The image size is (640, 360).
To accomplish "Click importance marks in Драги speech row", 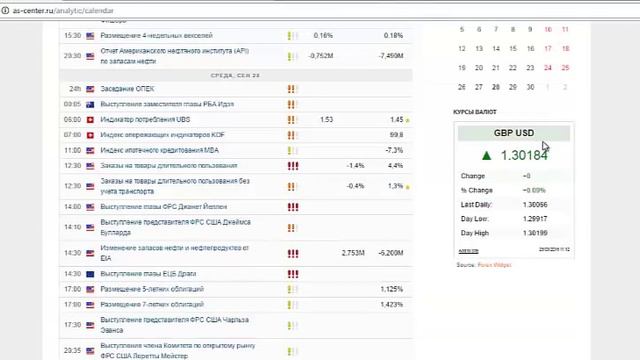I will tap(293, 274).
